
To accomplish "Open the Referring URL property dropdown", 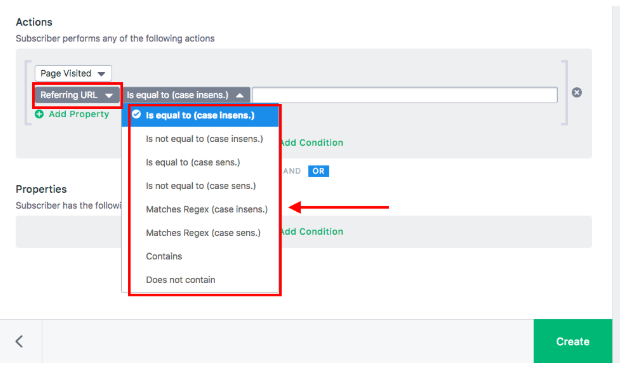I will 76,95.
